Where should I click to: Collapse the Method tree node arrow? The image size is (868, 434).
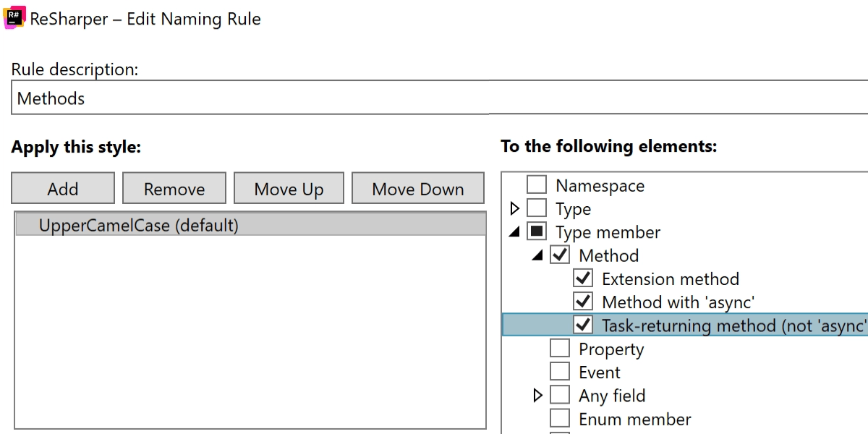(x=537, y=256)
